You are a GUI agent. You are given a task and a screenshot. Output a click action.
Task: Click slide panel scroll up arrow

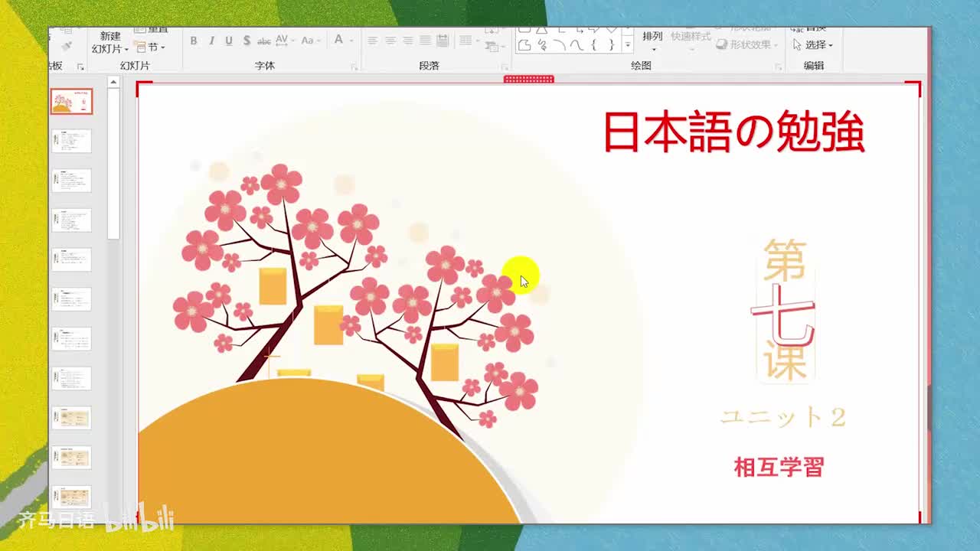click(113, 82)
